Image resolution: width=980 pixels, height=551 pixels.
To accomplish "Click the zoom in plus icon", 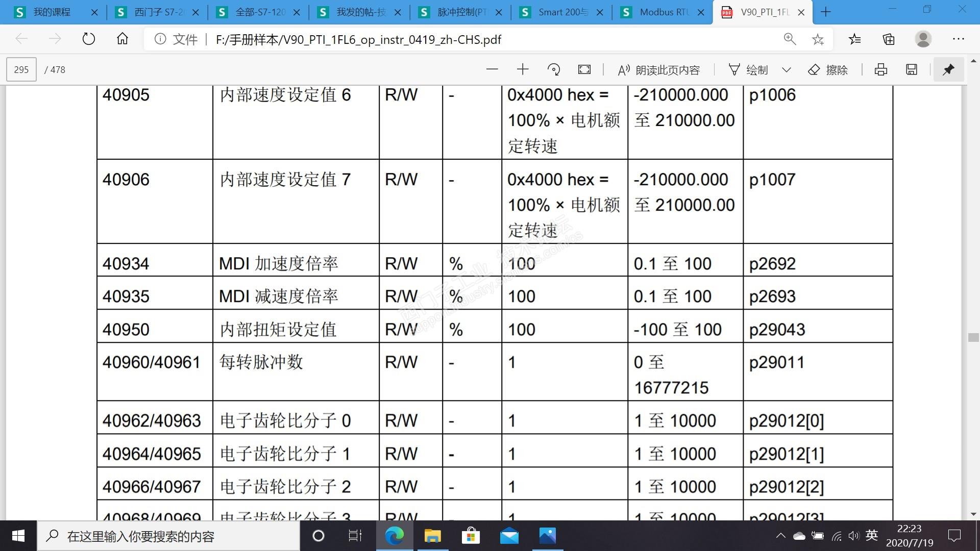I will pos(523,69).
